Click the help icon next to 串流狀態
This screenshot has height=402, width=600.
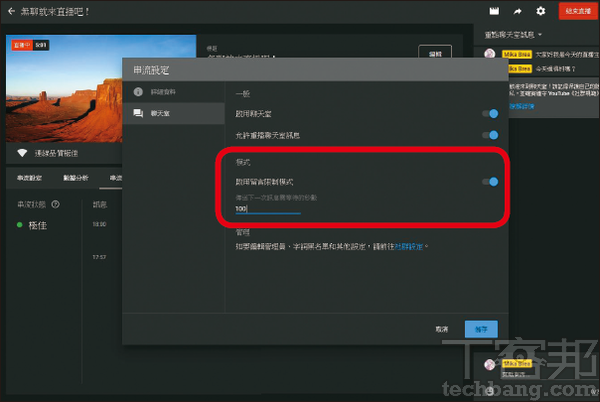pos(56,204)
